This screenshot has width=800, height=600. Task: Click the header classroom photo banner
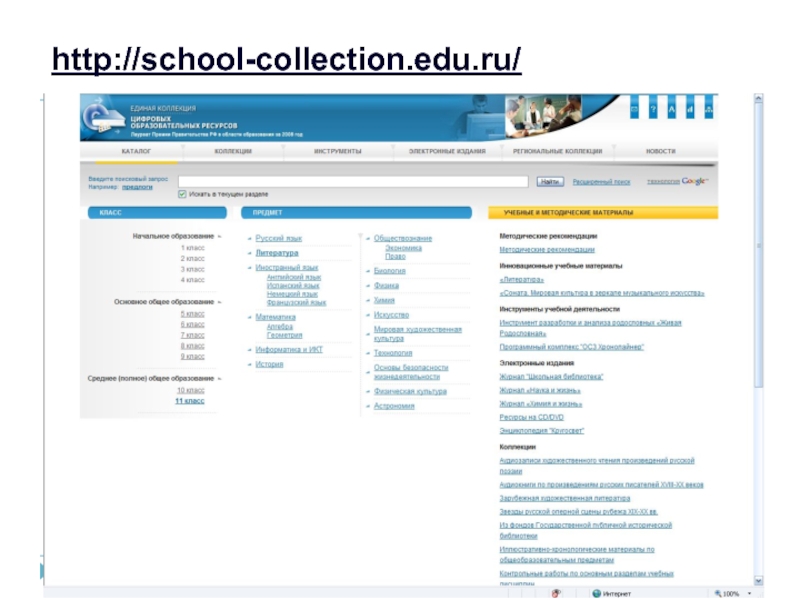pyautogui.click(x=543, y=116)
